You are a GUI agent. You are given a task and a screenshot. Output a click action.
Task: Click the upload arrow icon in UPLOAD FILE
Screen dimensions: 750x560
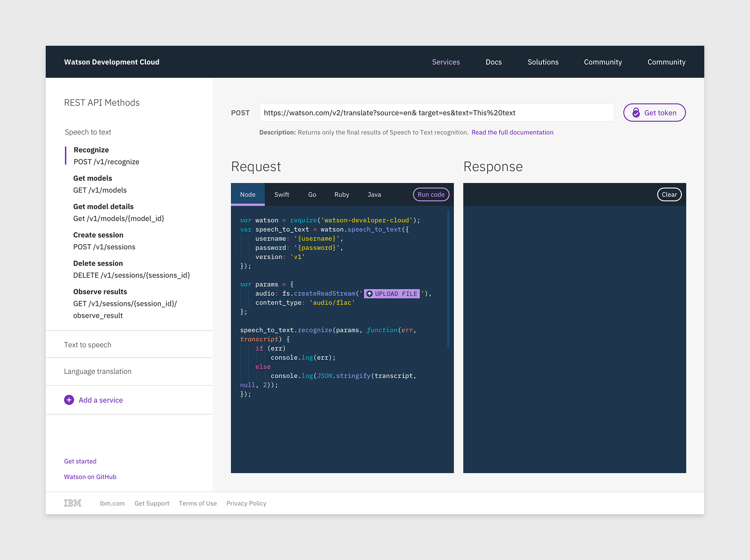pos(370,294)
